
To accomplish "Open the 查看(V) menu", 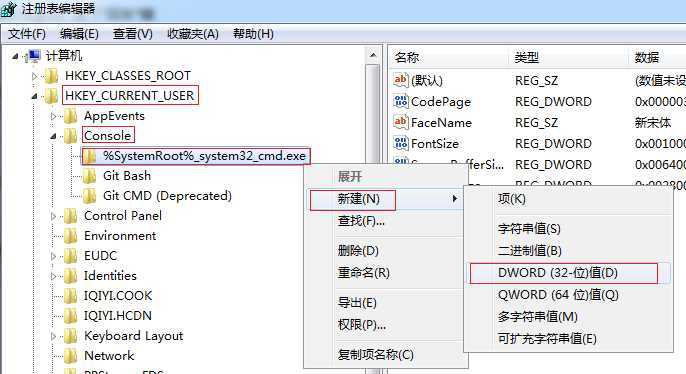I will click(133, 34).
